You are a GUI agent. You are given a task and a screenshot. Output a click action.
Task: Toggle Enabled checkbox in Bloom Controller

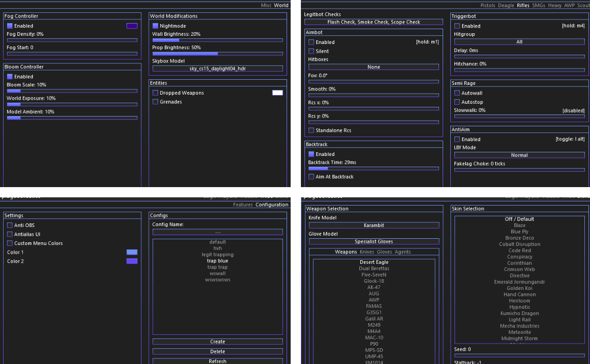click(x=10, y=77)
